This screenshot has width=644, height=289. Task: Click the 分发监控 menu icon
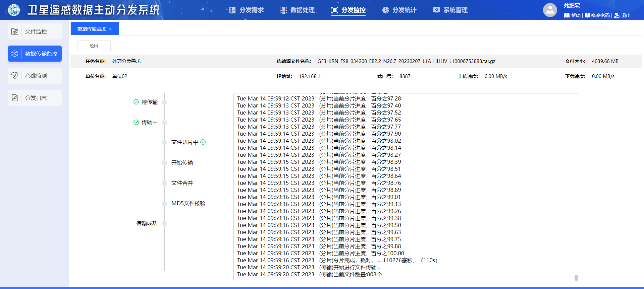point(334,10)
